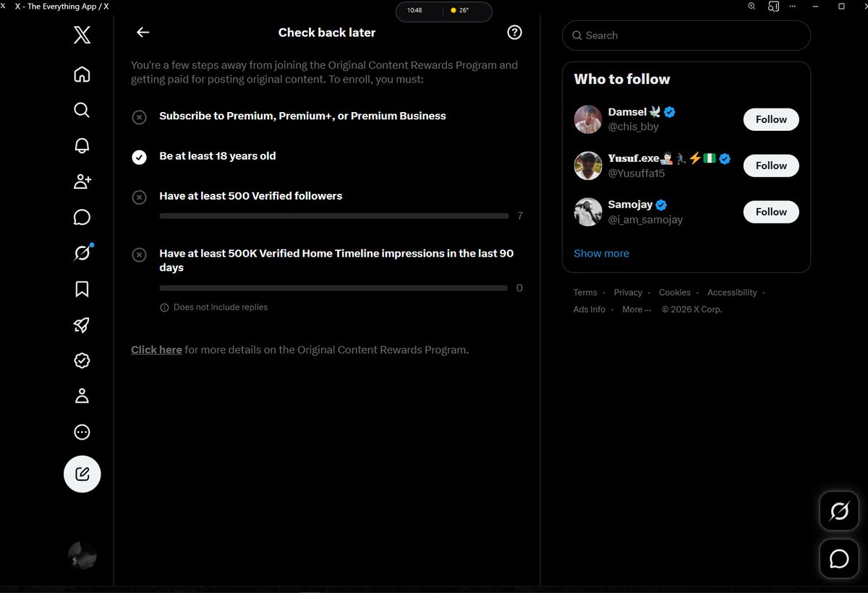
Task: Click the floating Grok button
Action: pos(839,512)
